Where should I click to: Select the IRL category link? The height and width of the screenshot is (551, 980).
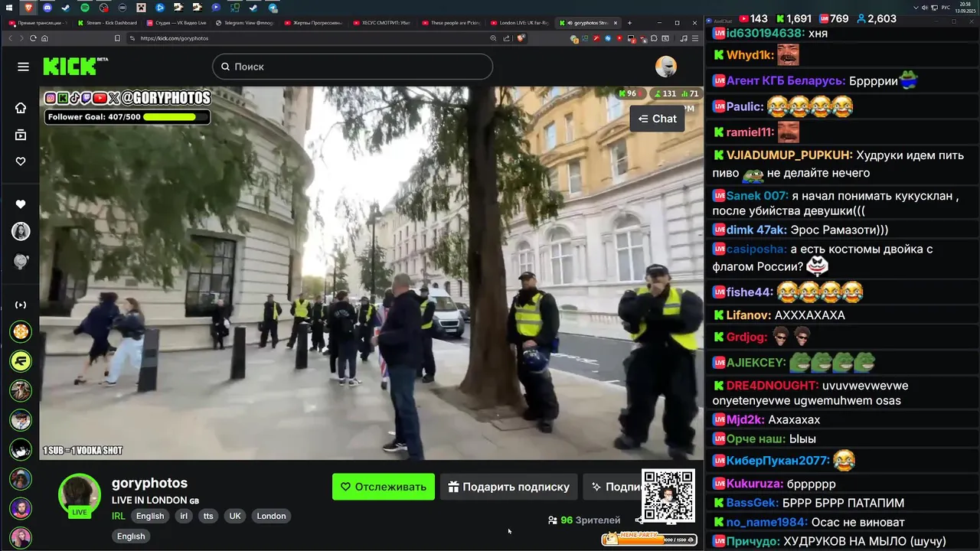[119, 516]
